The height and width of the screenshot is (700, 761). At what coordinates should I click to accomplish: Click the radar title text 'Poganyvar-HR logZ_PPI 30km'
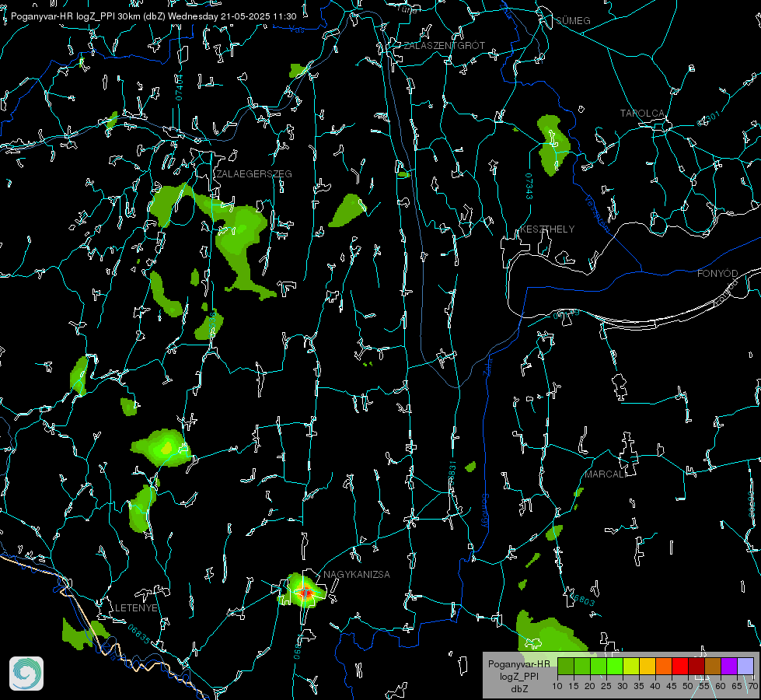coord(76,16)
